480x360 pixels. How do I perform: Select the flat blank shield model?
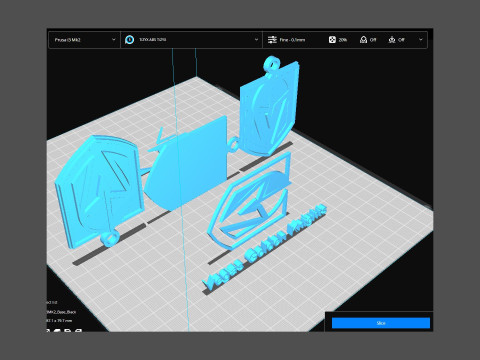pos(187,163)
